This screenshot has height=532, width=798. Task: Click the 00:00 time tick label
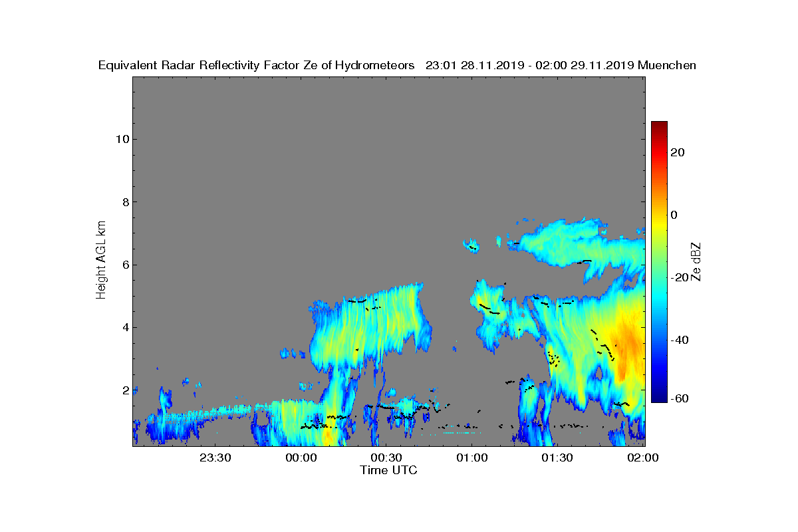pyautogui.click(x=301, y=458)
